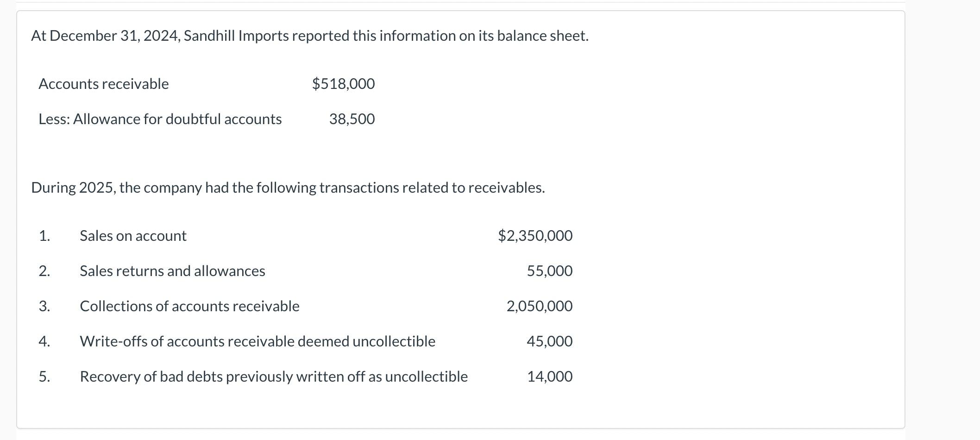Click the "Write-offs of accounts receivable" line
Screen dimensions: 980x440
[x=257, y=341]
